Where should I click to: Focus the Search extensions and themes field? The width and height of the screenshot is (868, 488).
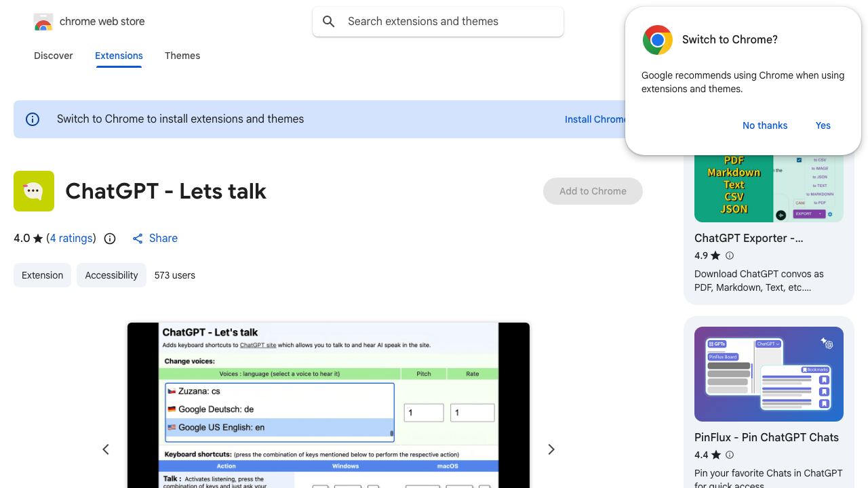click(438, 22)
